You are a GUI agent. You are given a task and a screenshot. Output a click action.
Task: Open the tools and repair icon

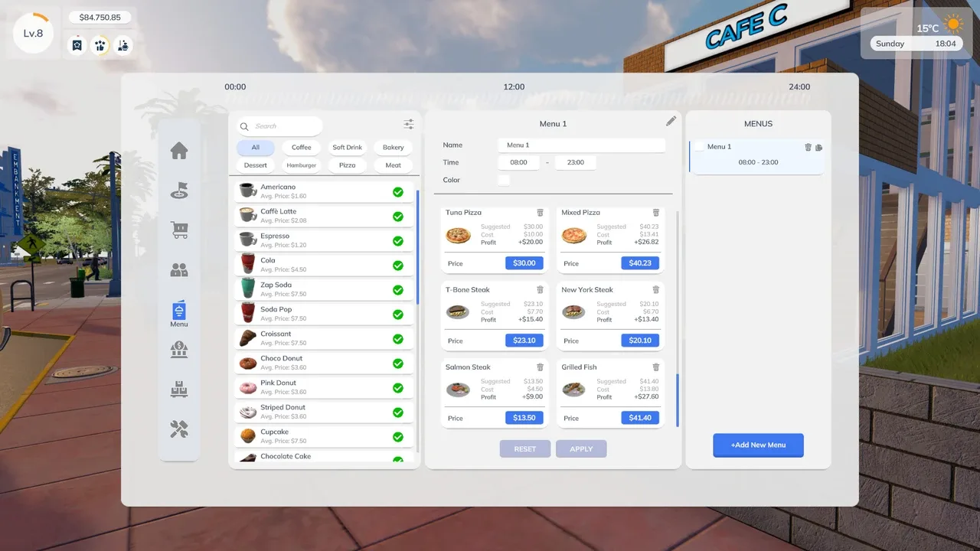pos(179,429)
